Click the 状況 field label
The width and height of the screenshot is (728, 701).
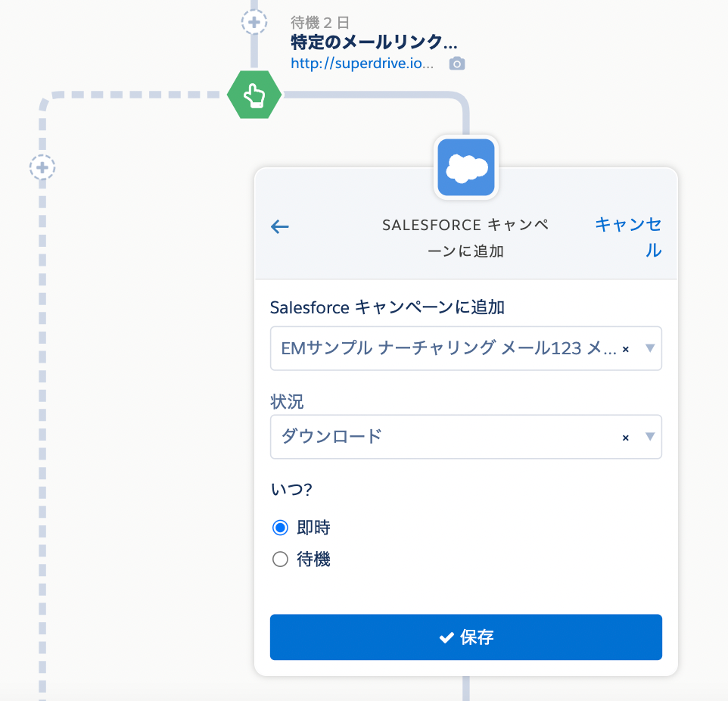point(287,402)
